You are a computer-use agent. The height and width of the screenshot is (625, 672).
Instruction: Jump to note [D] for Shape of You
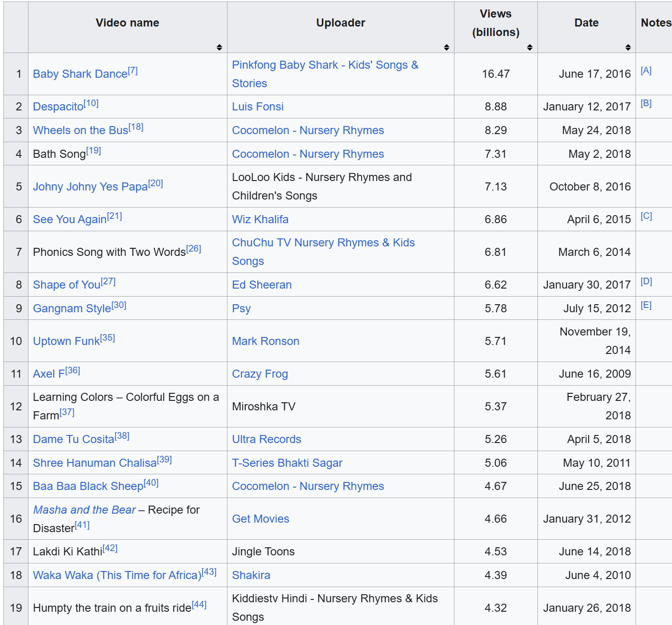pyautogui.click(x=646, y=281)
